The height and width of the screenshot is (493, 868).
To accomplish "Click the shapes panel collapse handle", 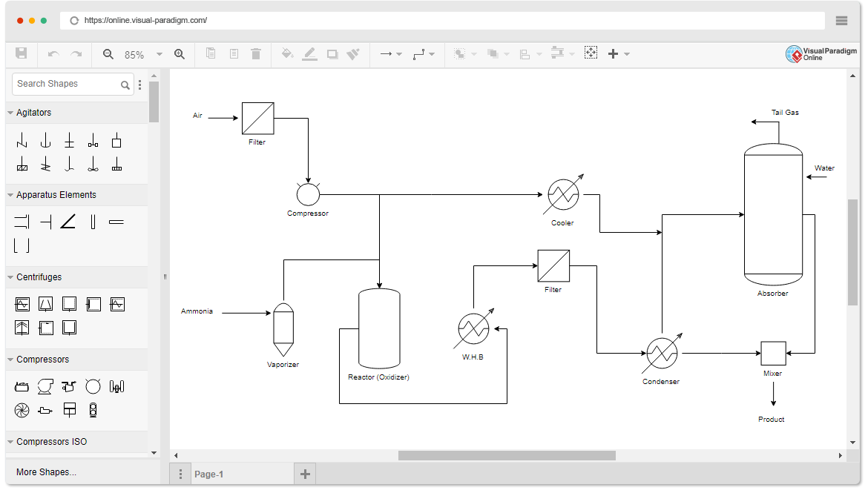I will click(x=165, y=277).
